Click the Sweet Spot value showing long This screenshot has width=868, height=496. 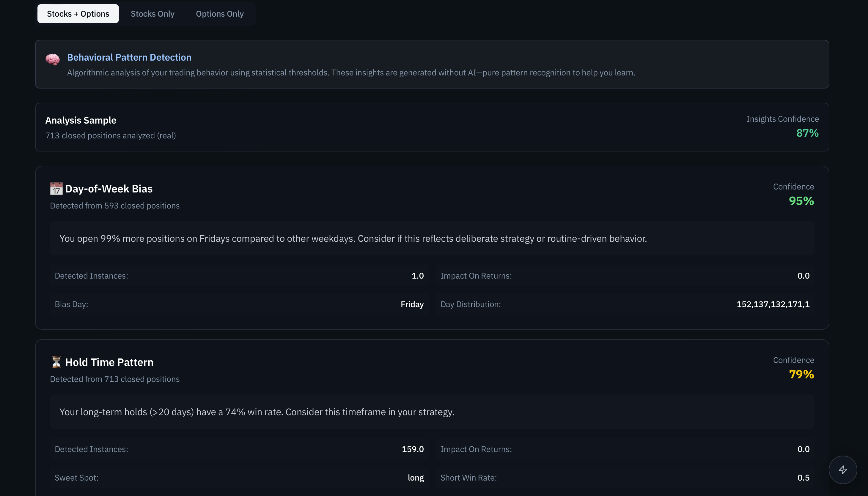pos(416,478)
